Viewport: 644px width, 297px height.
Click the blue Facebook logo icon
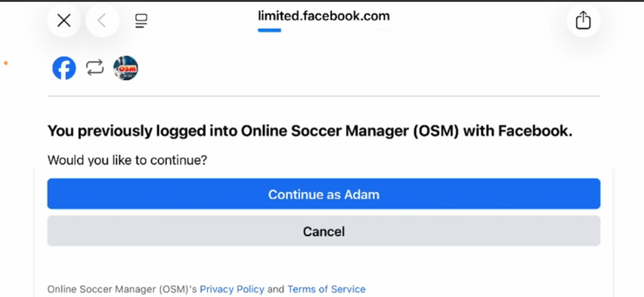(x=64, y=68)
